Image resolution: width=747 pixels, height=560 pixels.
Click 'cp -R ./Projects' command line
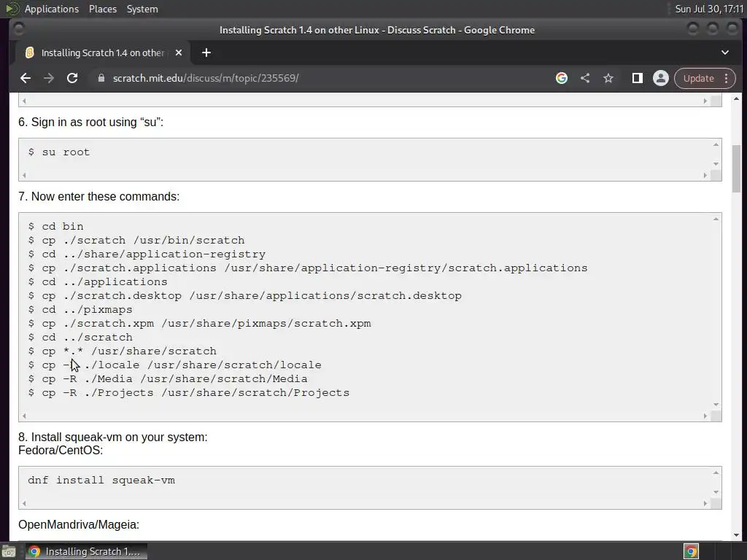click(189, 393)
